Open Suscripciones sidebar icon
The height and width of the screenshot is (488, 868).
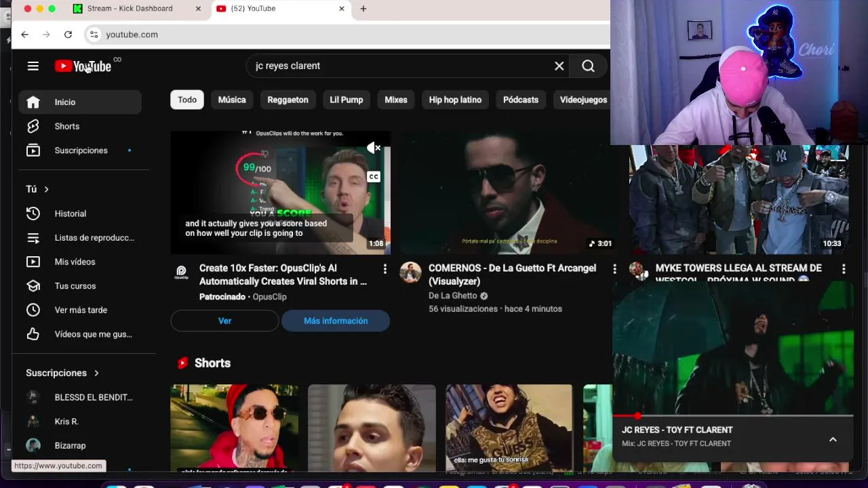click(33, 150)
